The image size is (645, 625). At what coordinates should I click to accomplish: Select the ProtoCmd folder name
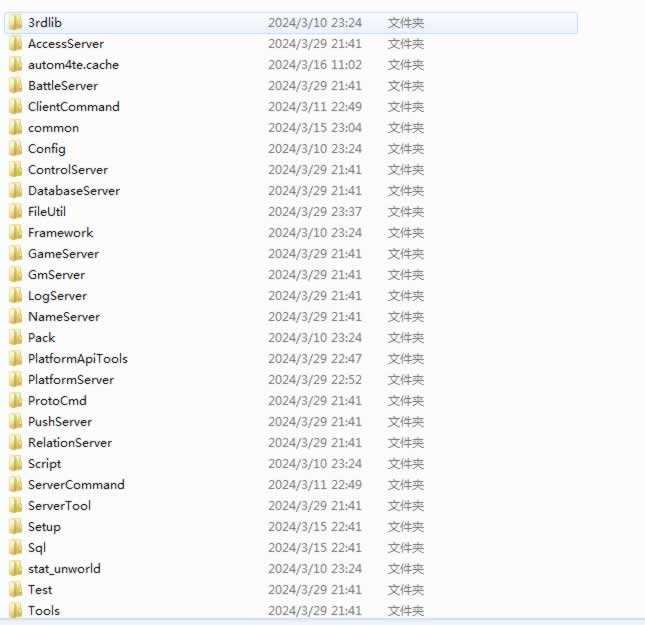click(57, 400)
